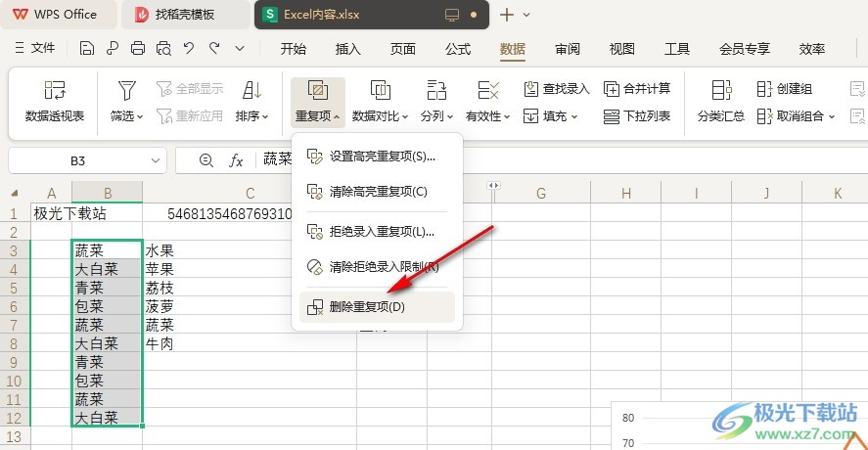This screenshot has width=868, height=450.
Task: Expand the 有效性 validation dropdown
Action: click(488, 116)
